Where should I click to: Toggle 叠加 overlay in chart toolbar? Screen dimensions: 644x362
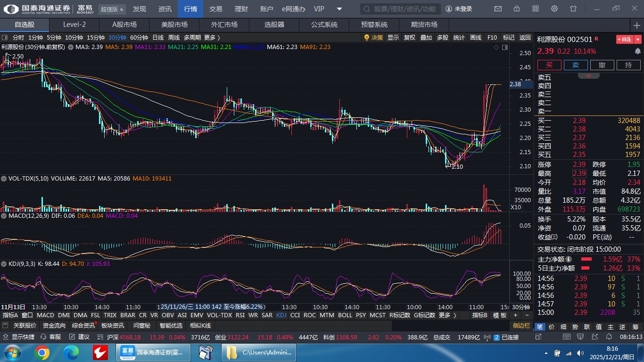(x=426, y=37)
